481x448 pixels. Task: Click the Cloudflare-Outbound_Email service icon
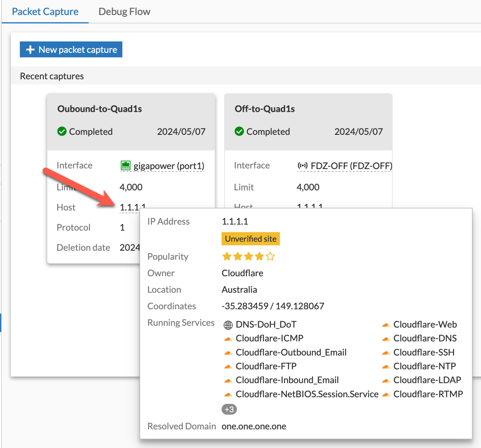tap(228, 353)
